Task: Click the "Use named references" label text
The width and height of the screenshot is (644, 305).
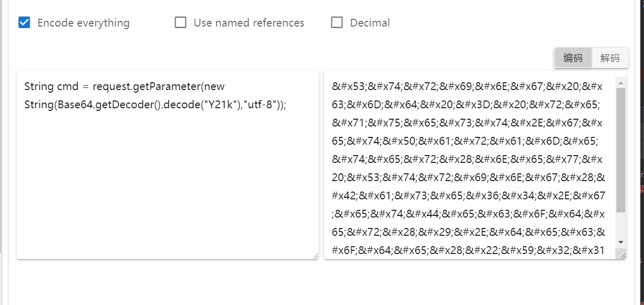Action: (x=249, y=23)
